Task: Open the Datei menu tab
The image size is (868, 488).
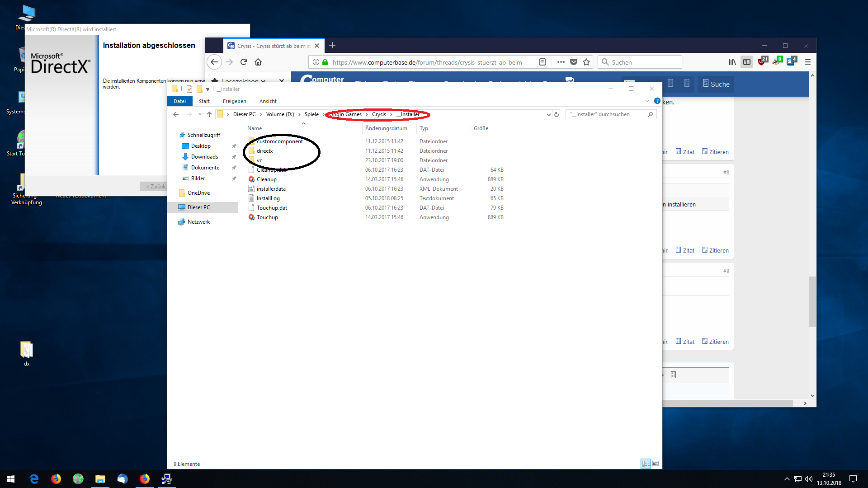Action: coord(179,101)
